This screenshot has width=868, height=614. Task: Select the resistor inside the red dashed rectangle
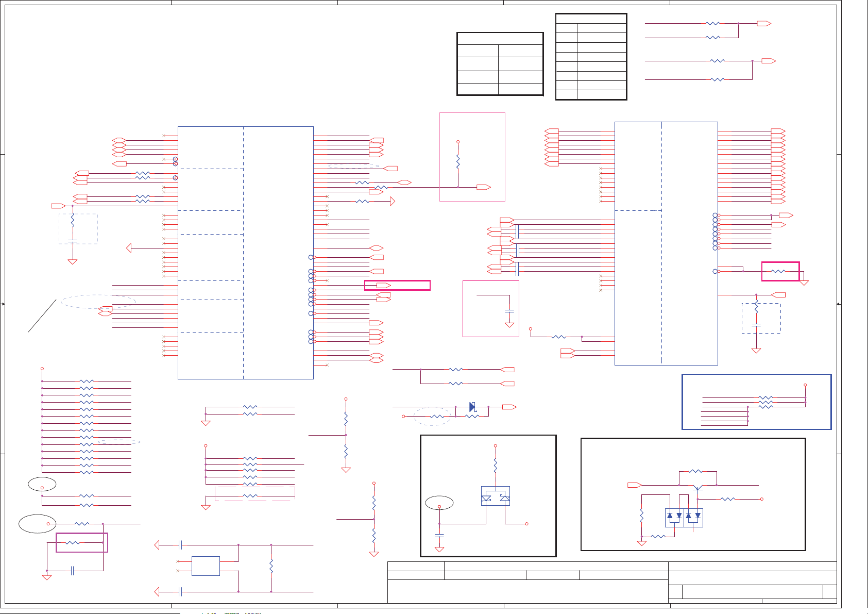[250, 496]
